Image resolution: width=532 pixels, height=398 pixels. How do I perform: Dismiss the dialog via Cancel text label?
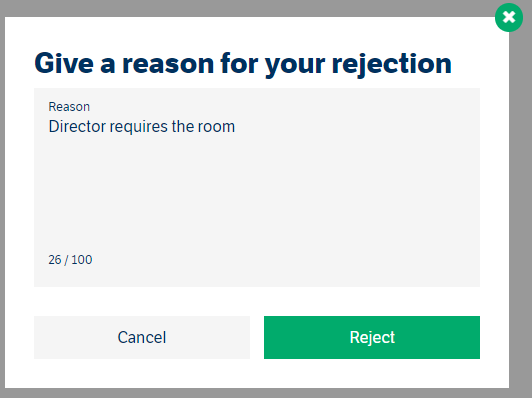click(x=142, y=337)
